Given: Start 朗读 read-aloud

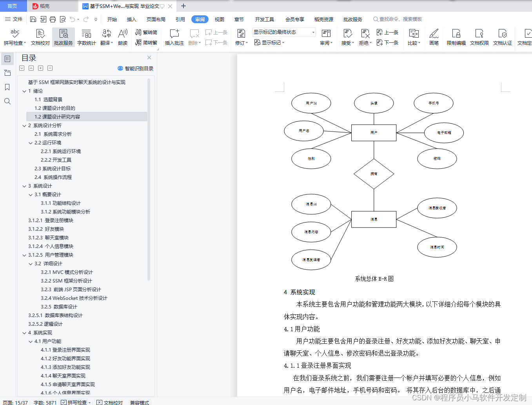Looking at the screenshot, I should point(122,37).
